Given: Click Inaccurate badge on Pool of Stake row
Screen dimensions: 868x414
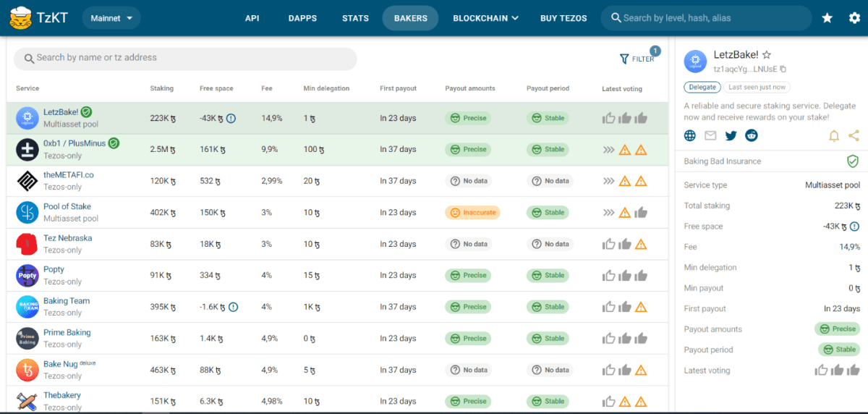Looking at the screenshot, I should click(x=472, y=212).
